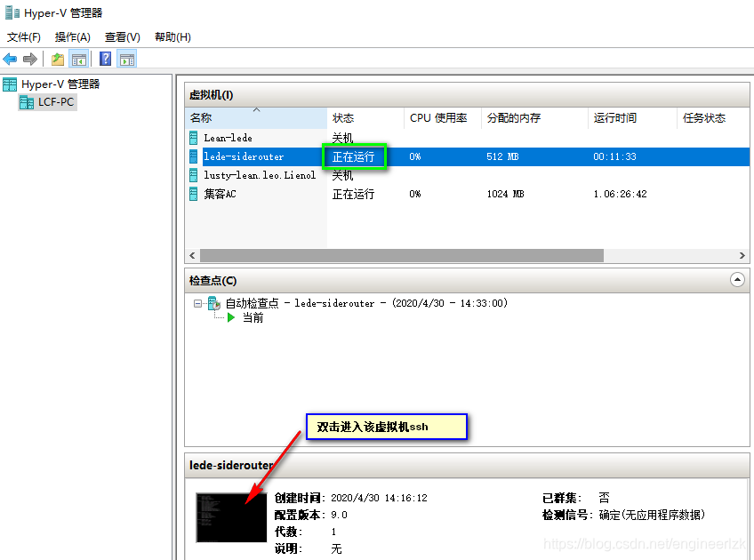The height and width of the screenshot is (560, 754).
Task: Click the 1.06:26:42 uptime cell
Action: tap(620, 194)
